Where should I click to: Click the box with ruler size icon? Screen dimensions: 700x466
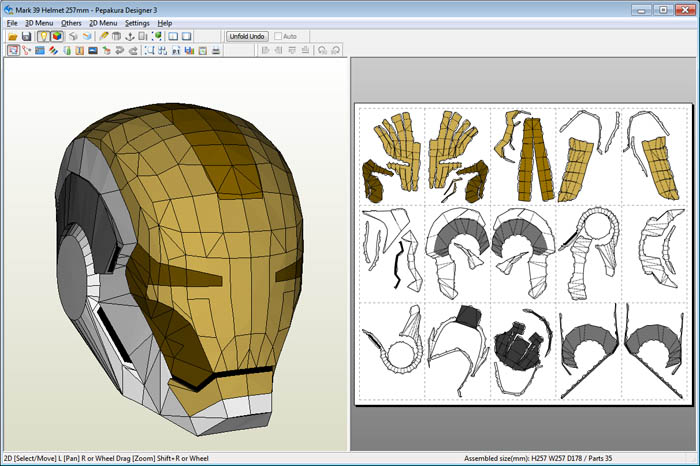tap(143, 37)
